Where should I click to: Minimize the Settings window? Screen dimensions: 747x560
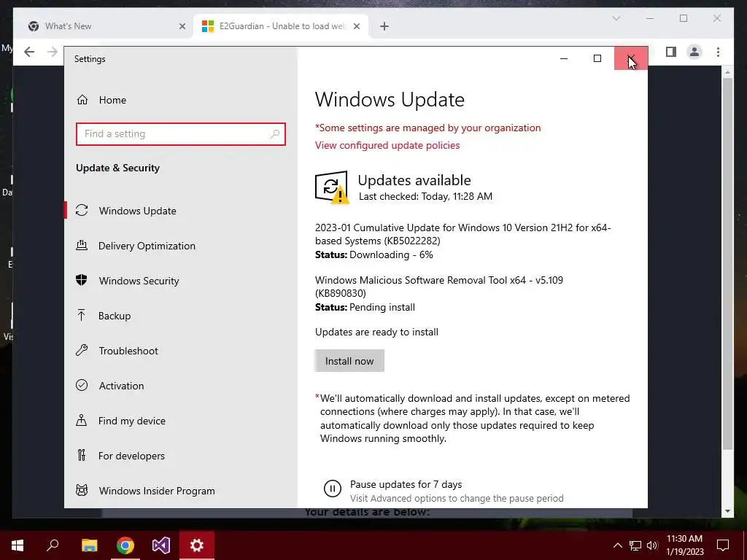564,58
